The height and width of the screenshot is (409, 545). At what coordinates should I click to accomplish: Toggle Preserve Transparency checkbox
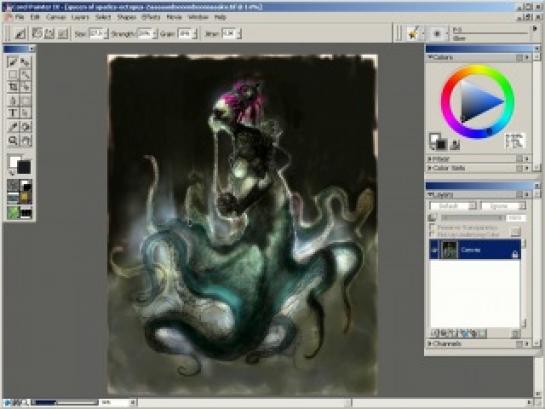point(432,227)
